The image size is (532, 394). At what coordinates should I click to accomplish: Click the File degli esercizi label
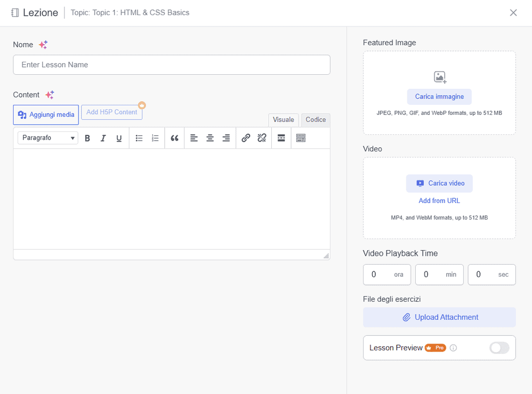[392, 299]
